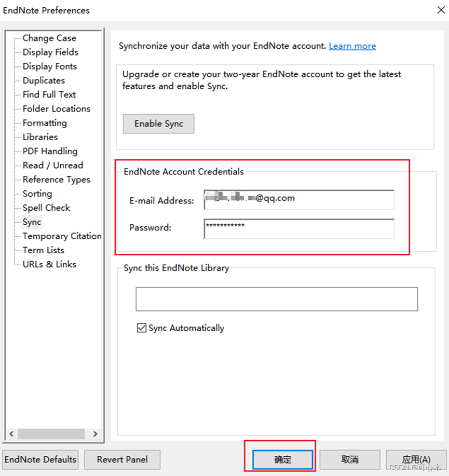This screenshot has height=476, width=449.
Task: Click the Sync this EndNote Library path box
Action: coord(277,299)
